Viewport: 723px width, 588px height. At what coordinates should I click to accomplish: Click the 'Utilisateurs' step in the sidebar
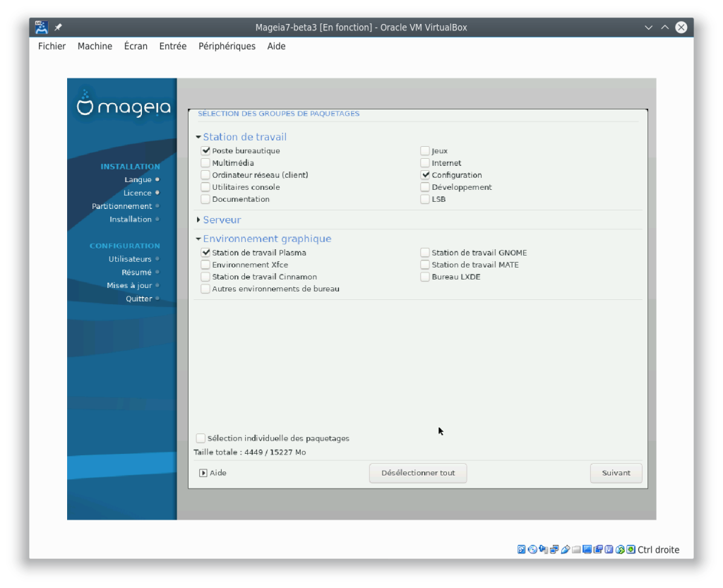(x=130, y=259)
